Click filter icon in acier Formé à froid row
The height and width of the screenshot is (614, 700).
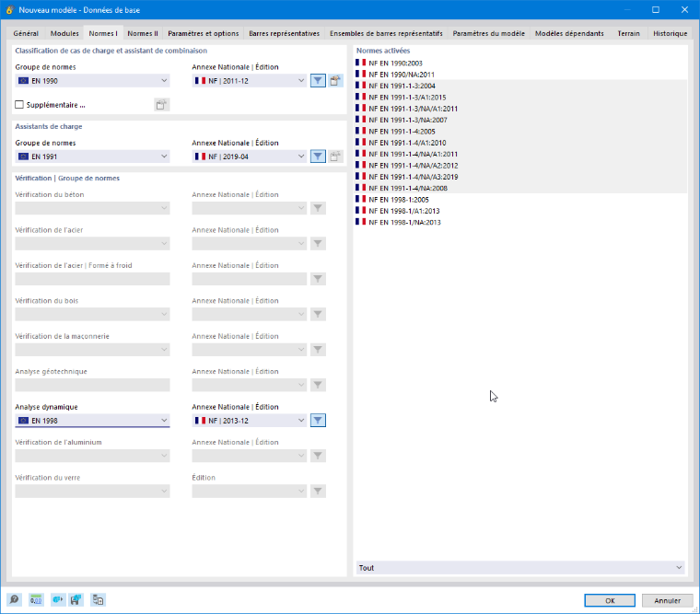coord(318,279)
